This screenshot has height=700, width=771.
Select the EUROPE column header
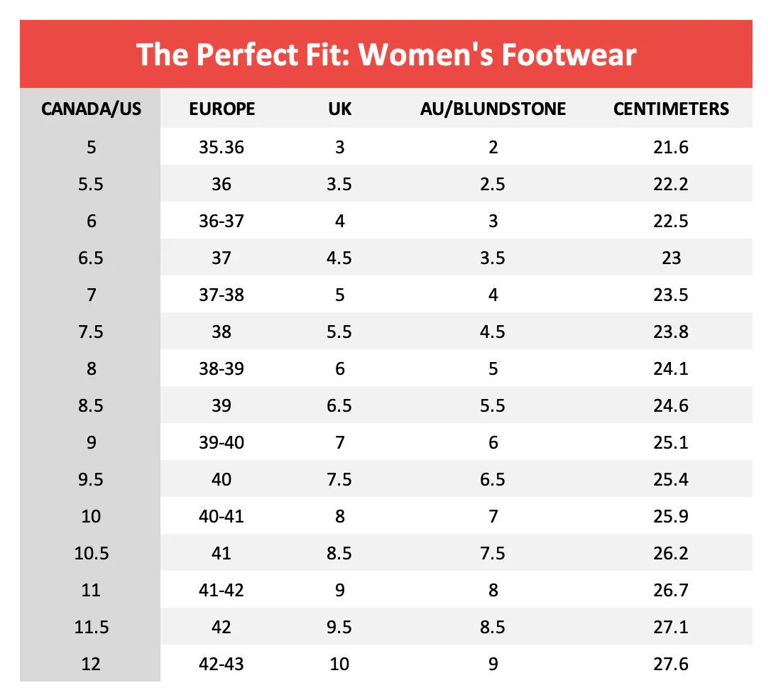(222, 109)
